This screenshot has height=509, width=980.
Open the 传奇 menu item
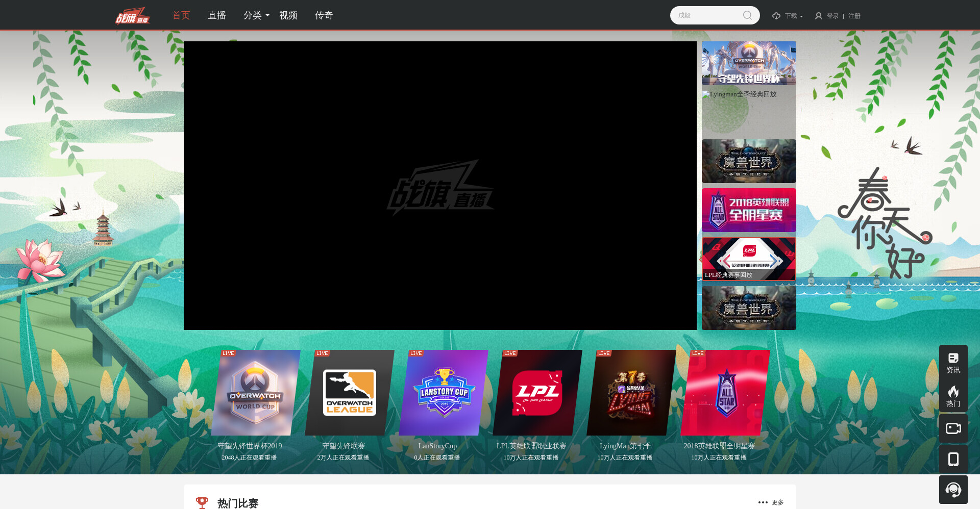[324, 15]
